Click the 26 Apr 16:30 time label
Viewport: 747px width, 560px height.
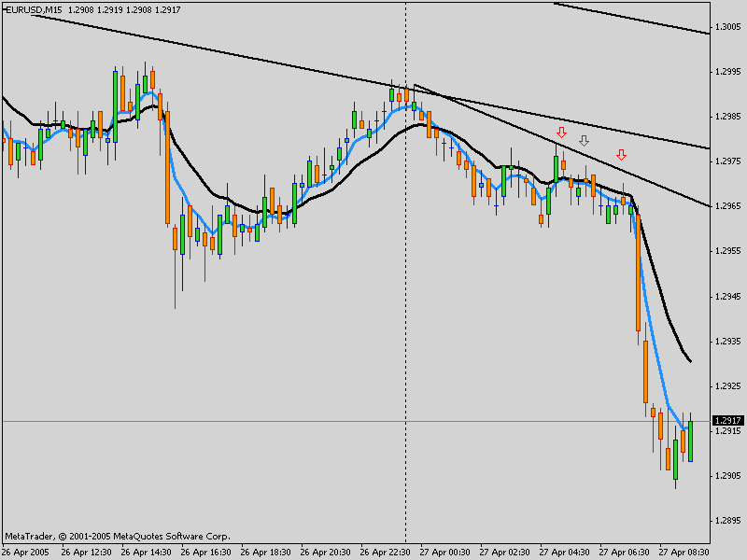point(205,553)
